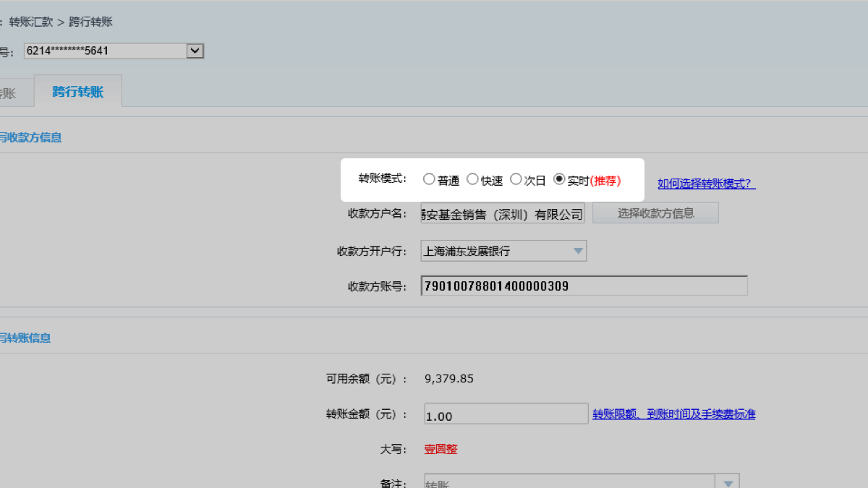Select the 普通 transfer mode radio button

point(429,179)
